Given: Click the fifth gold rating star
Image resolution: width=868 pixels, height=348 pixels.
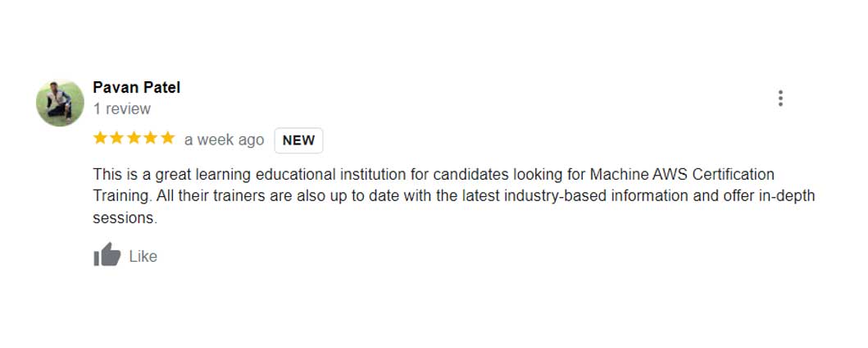Looking at the screenshot, I should tap(167, 139).
